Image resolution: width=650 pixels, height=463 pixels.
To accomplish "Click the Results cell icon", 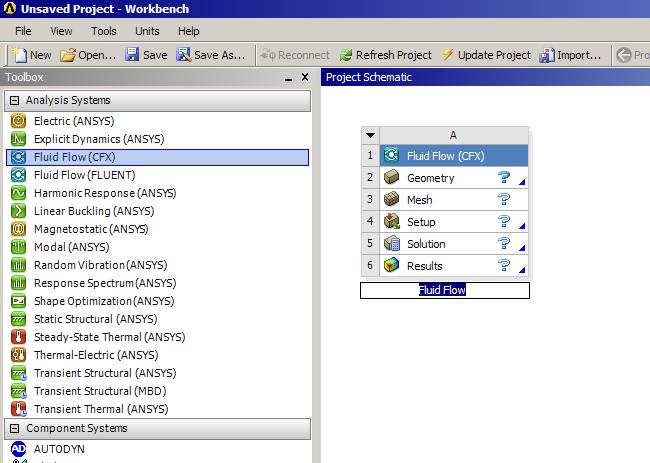I will pos(392,266).
